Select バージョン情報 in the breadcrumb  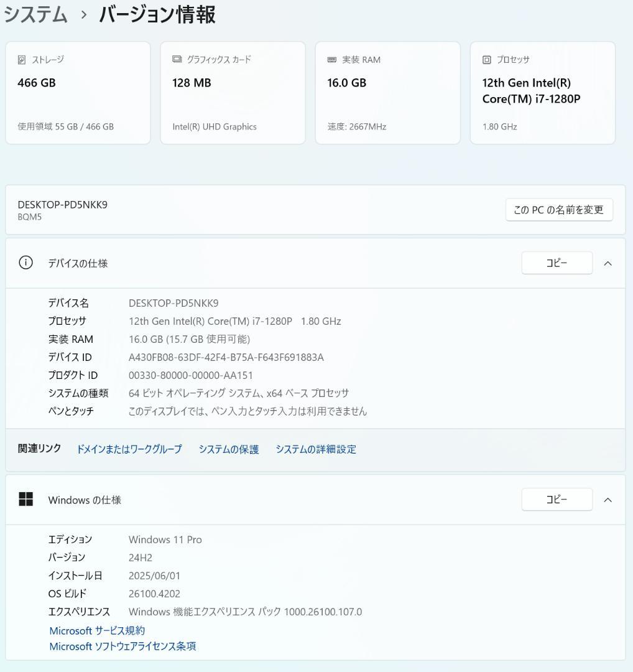pyautogui.click(x=155, y=14)
